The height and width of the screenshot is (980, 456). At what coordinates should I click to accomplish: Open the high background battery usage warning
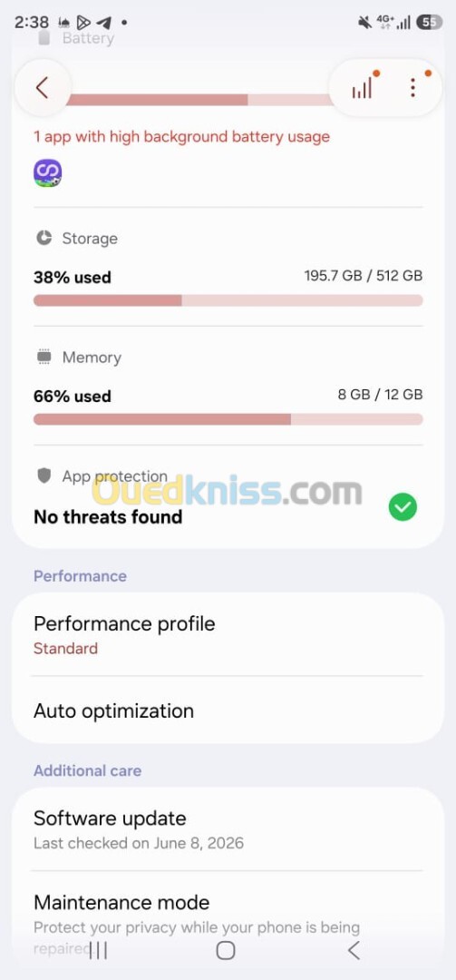tap(182, 137)
